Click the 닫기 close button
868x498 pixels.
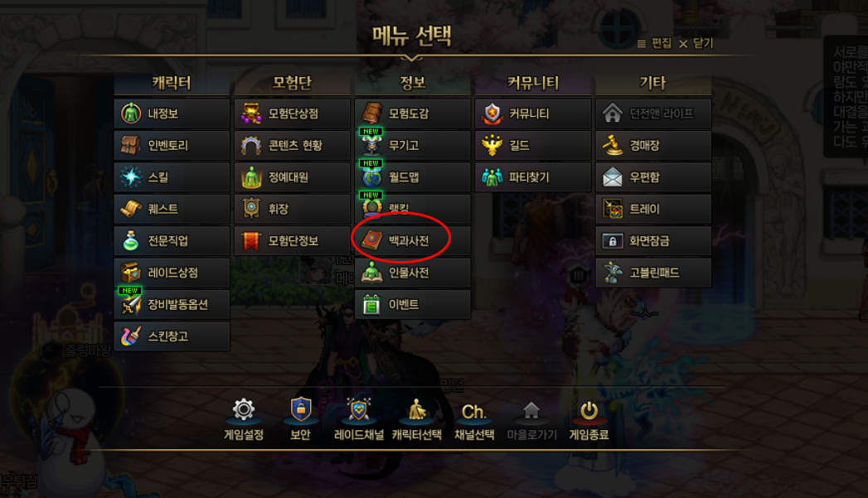[x=696, y=43]
